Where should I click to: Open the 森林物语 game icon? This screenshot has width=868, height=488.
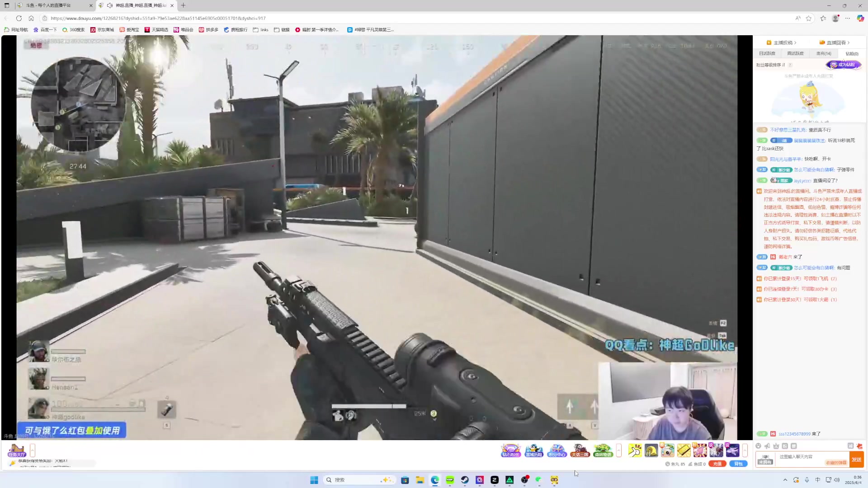(x=603, y=450)
